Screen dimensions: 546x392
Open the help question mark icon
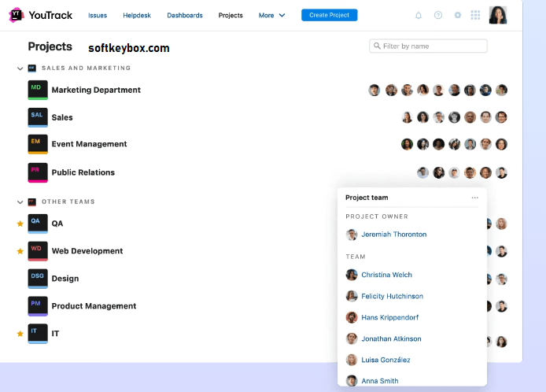coord(437,15)
